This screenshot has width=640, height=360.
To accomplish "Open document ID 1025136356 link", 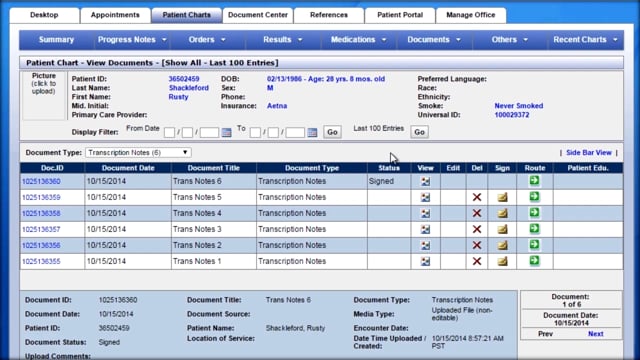I will click(x=41, y=245).
